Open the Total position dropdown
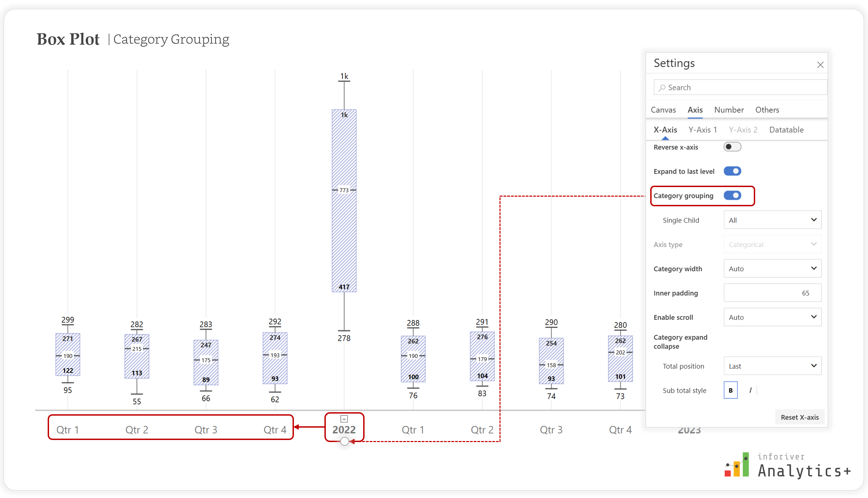The width and height of the screenshot is (868, 498). pos(772,366)
